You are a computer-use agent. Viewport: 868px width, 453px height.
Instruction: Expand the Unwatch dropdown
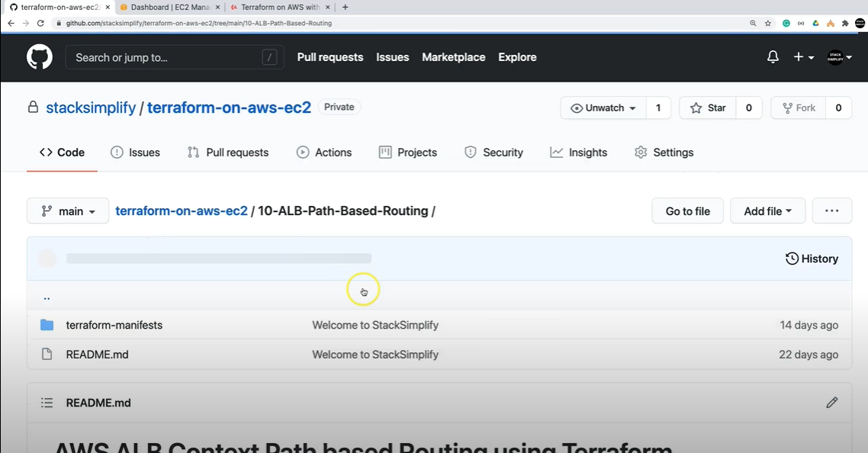click(x=603, y=108)
